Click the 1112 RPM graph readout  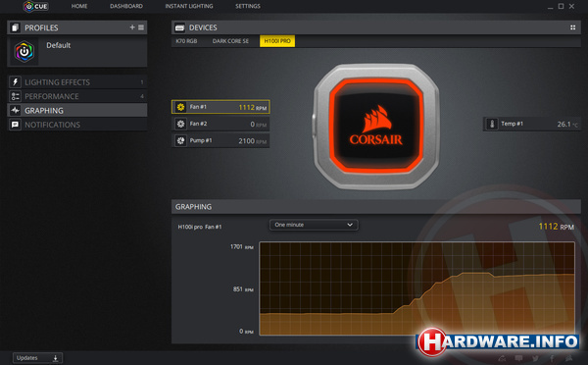[556, 227]
